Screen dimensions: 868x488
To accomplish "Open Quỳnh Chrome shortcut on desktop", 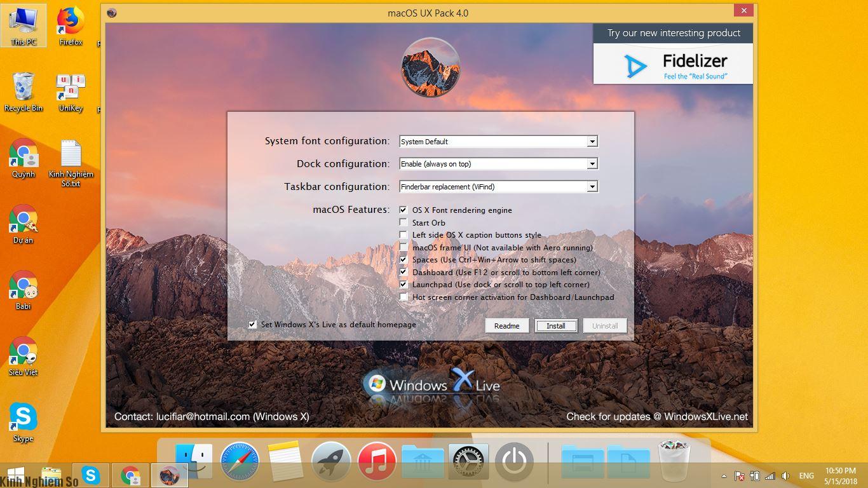I will pos(24,158).
